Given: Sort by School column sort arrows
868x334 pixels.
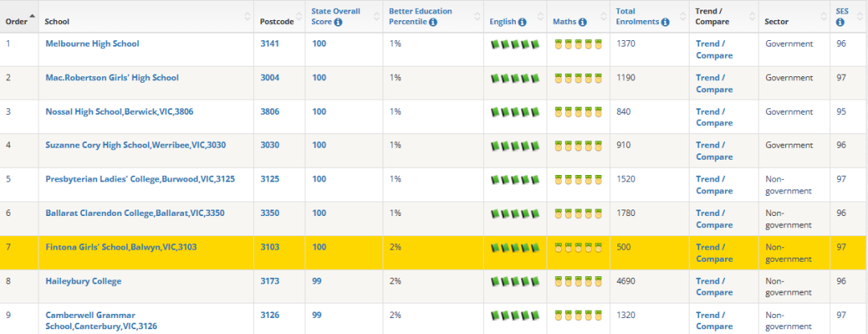Looking at the screenshot, I should coord(247,17).
